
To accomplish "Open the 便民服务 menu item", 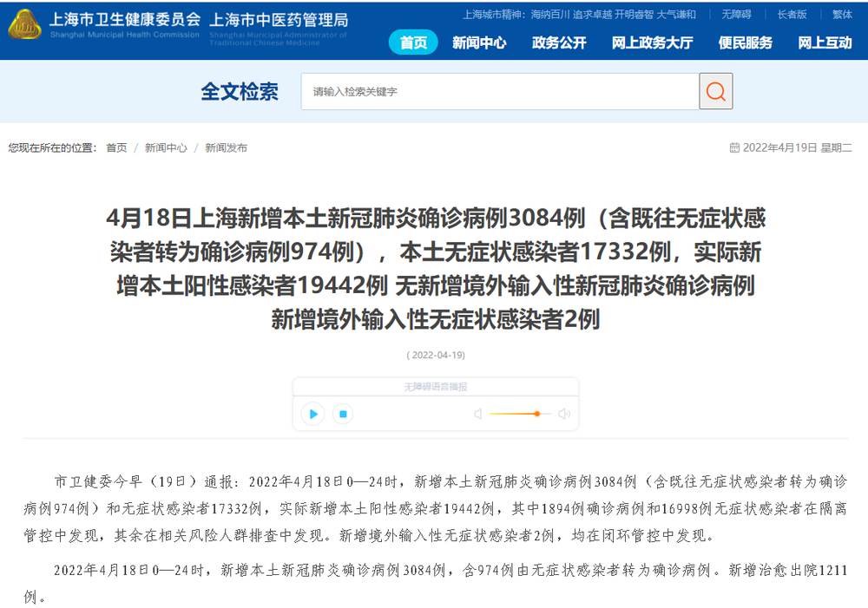I will coord(745,42).
